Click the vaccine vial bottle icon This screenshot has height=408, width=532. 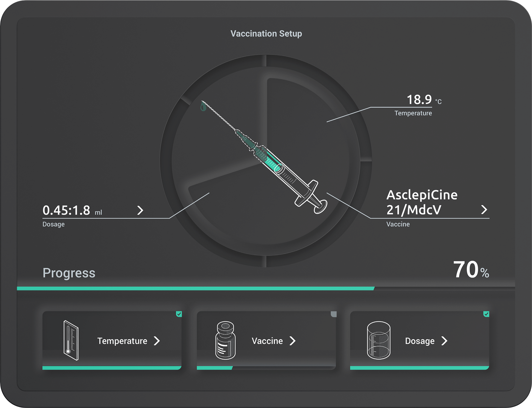pyautogui.click(x=225, y=340)
